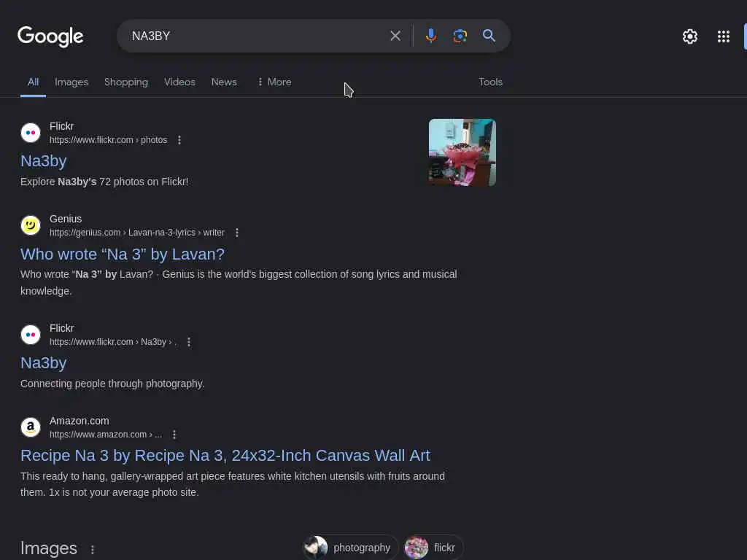Switch to the Shopping tab
The image size is (747, 560).
(125, 82)
